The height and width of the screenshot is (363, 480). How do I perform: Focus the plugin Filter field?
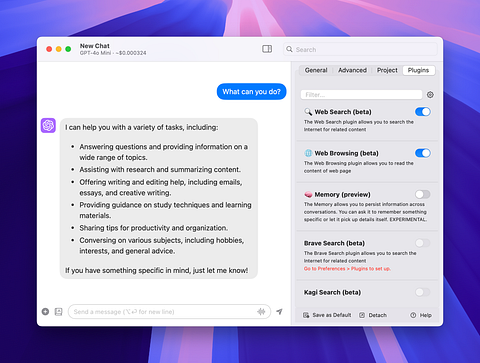click(x=361, y=95)
